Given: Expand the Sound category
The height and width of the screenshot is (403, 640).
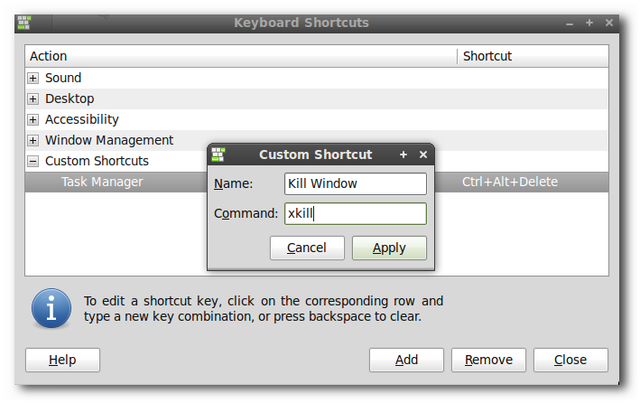Looking at the screenshot, I should 33,78.
